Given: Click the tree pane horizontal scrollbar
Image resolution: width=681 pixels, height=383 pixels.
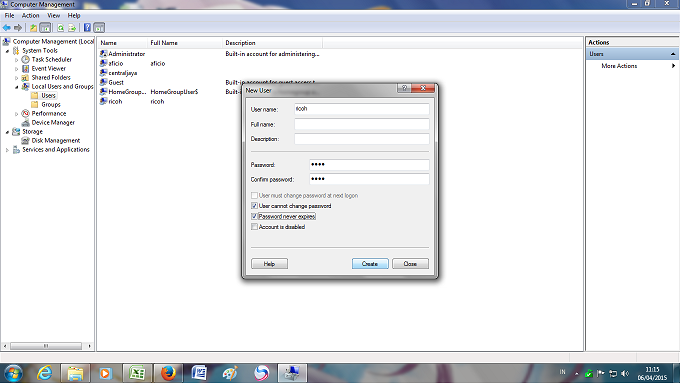Looking at the screenshot, I should point(47,346).
